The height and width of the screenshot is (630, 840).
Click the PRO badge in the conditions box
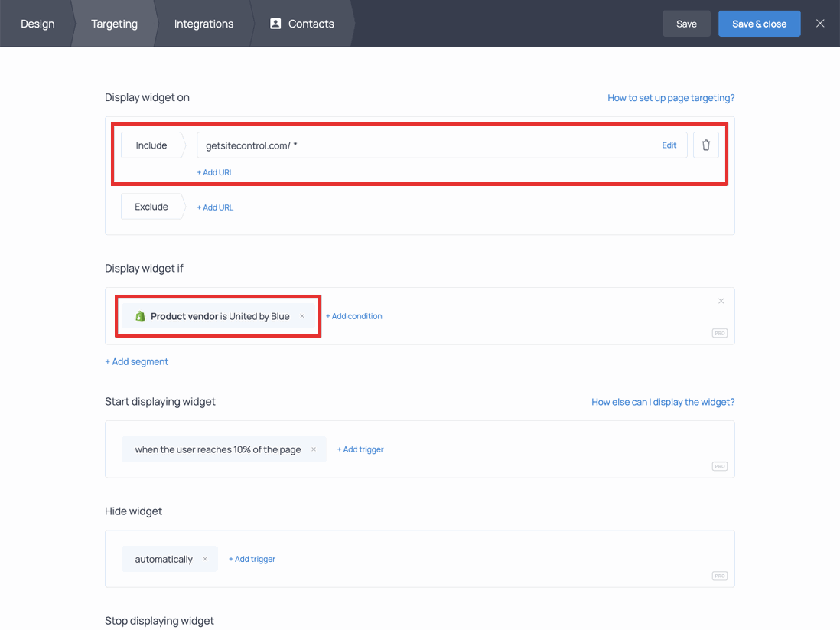[x=720, y=333]
